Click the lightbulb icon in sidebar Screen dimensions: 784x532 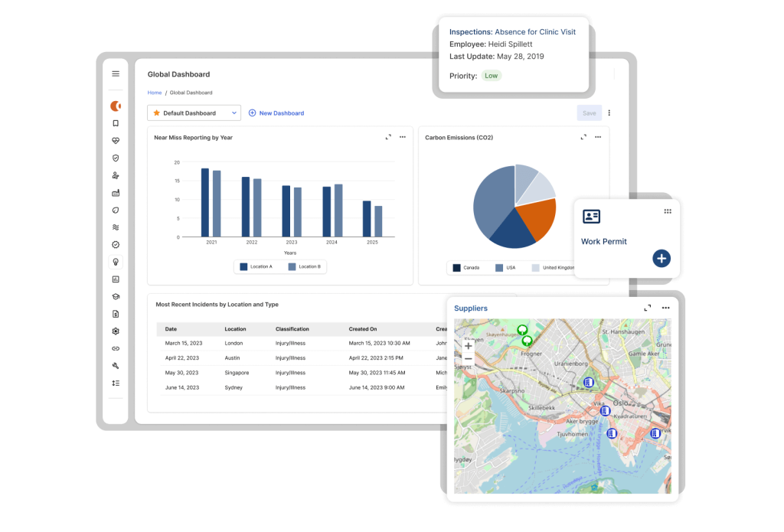click(116, 262)
